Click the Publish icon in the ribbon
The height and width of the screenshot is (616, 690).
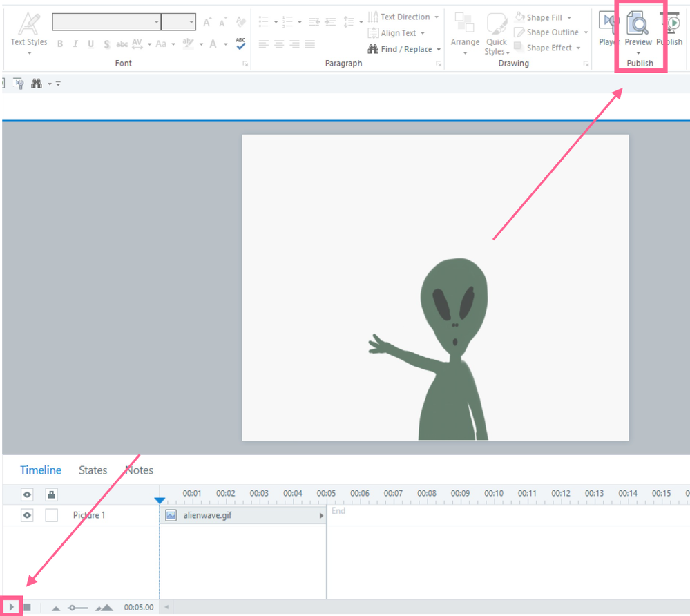tap(670, 28)
